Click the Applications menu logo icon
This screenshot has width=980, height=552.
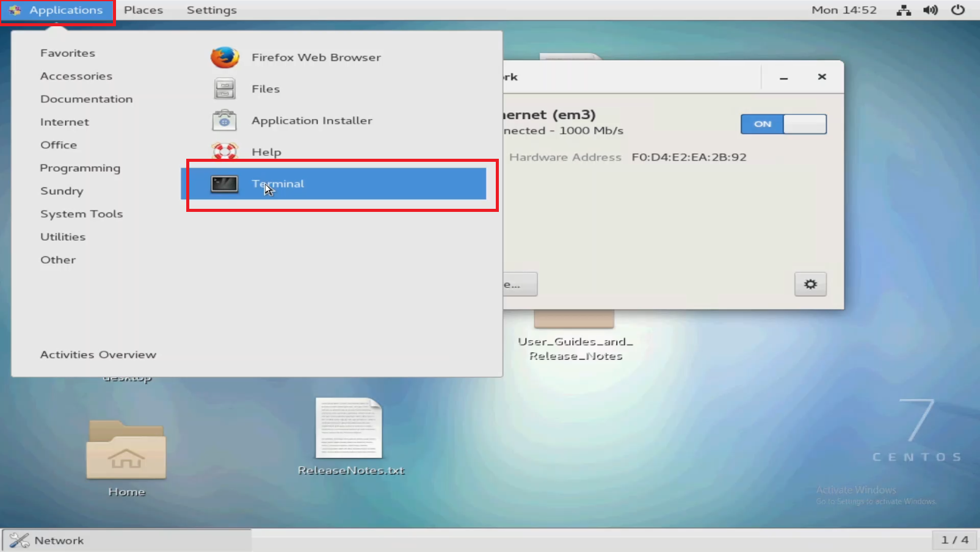[15, 10]
